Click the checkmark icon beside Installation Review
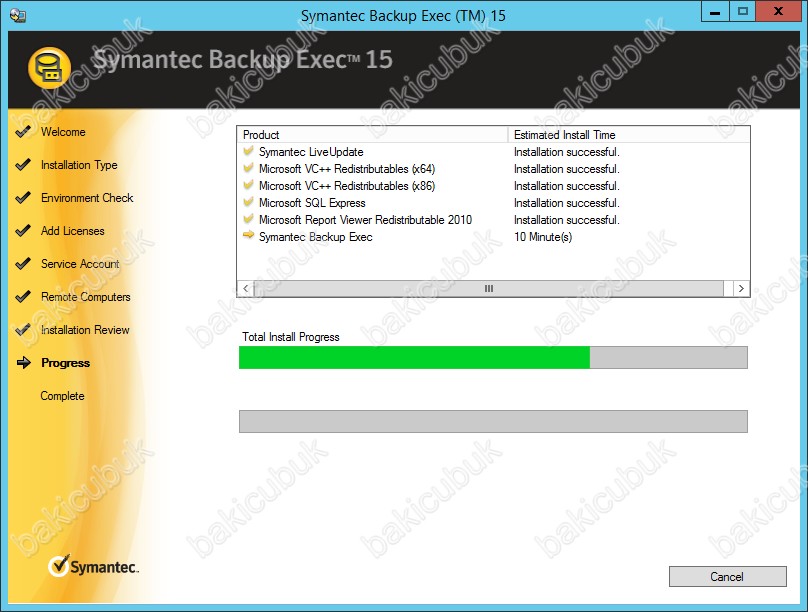Image resolution: width=808 pixels, height=612 pixels. coord(23,330)
